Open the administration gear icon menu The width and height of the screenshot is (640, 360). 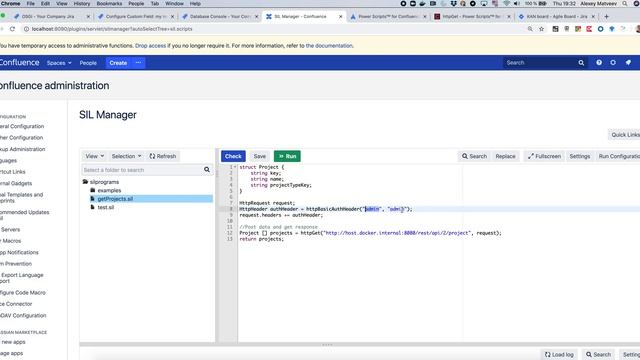(x=613, y=63)
